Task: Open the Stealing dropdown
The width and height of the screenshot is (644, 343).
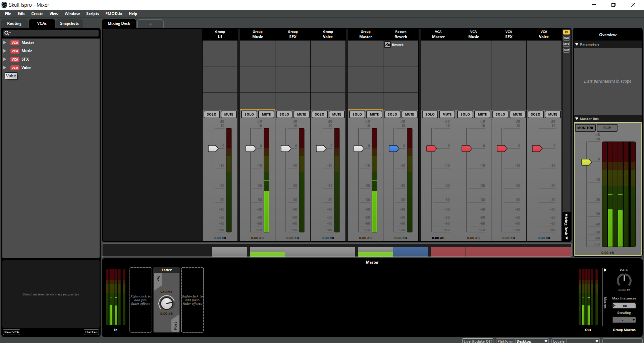Action: point(624,320)
